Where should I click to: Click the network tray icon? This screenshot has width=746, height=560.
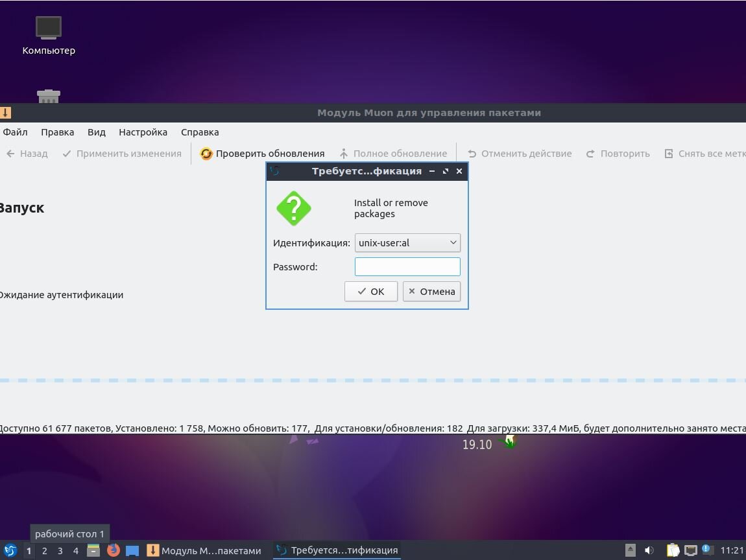[691, 550]
